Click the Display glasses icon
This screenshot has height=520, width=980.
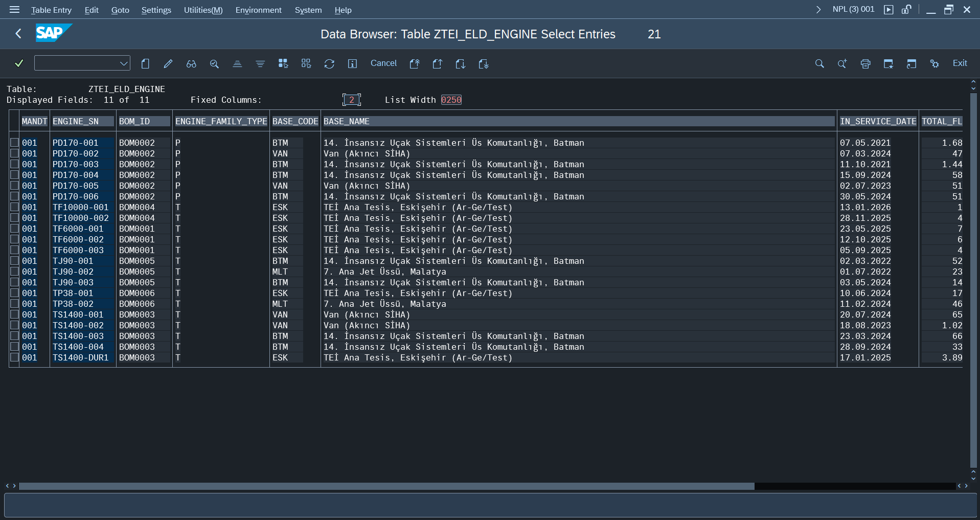[191, 63]
